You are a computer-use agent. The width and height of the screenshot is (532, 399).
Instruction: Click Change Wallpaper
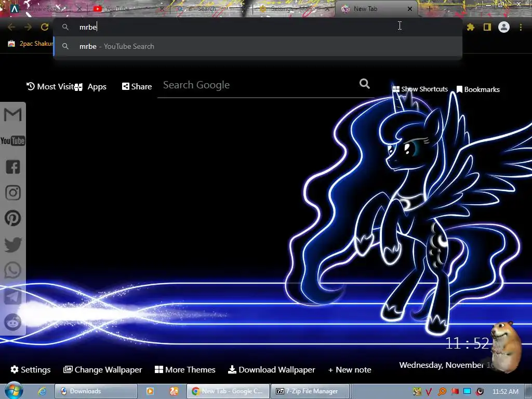(103, 370)
